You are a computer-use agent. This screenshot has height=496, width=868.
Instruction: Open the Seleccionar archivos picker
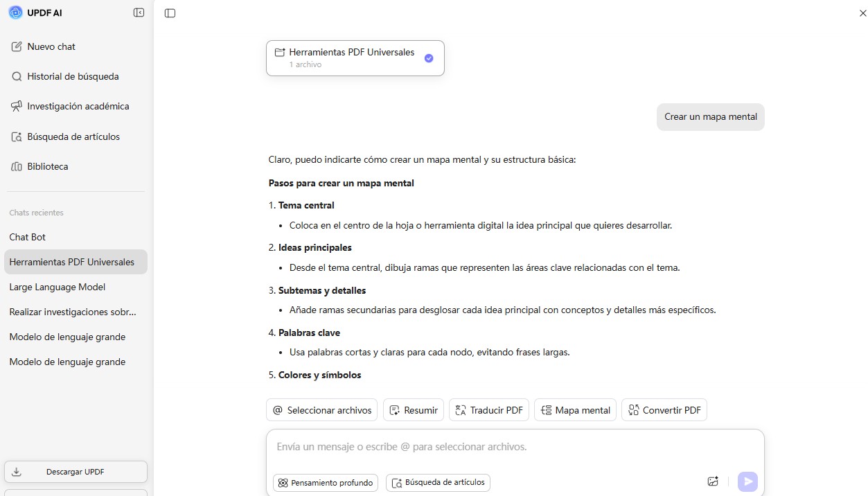tap(321, 410)
